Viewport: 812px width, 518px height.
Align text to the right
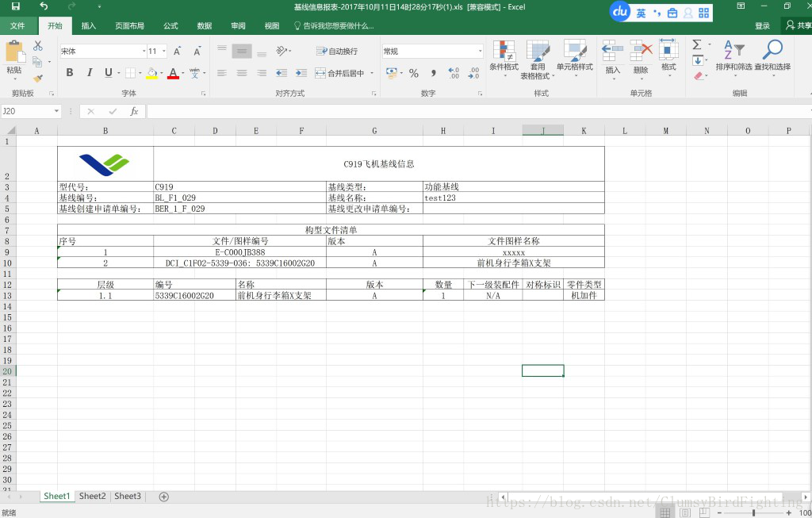point(262,73)
